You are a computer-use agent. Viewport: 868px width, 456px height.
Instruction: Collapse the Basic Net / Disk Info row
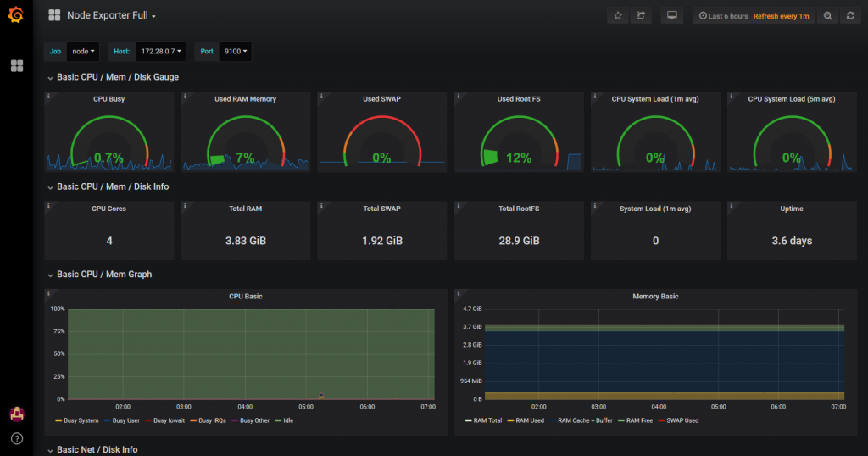tap(92, 449)
